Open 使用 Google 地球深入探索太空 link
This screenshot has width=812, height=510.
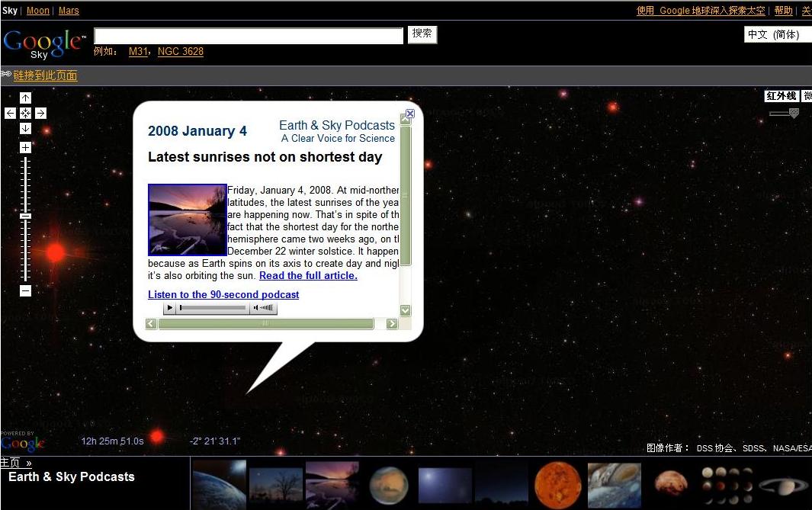[701, 11]
